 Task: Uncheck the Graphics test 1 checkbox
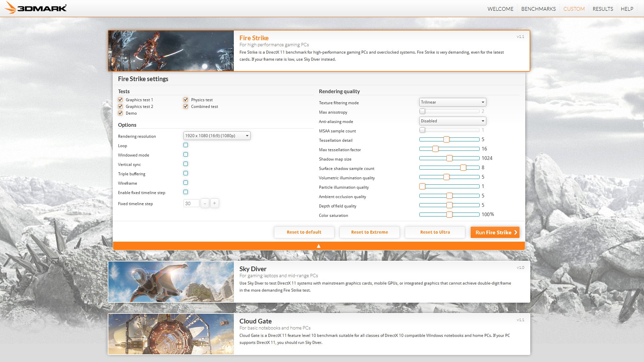[x=120, y=100]
